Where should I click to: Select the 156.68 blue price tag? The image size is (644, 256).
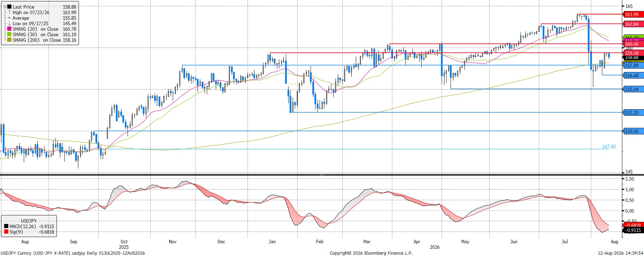tap(633, 75)
